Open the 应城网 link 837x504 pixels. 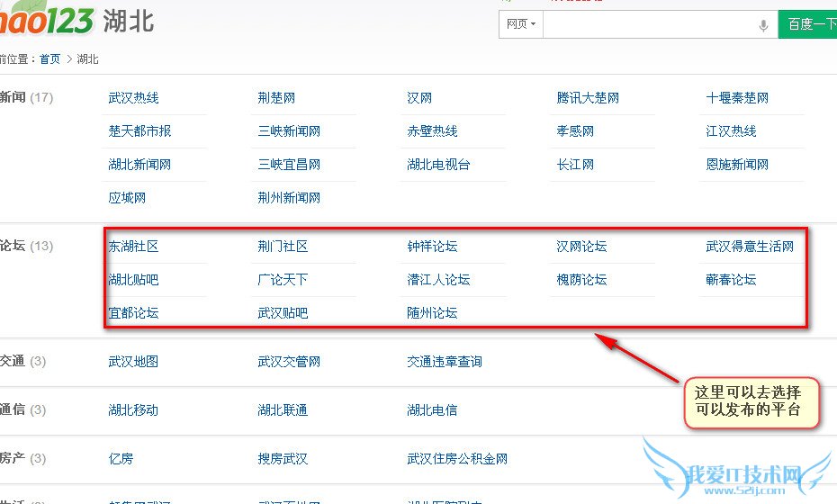[x=127, y=198]
